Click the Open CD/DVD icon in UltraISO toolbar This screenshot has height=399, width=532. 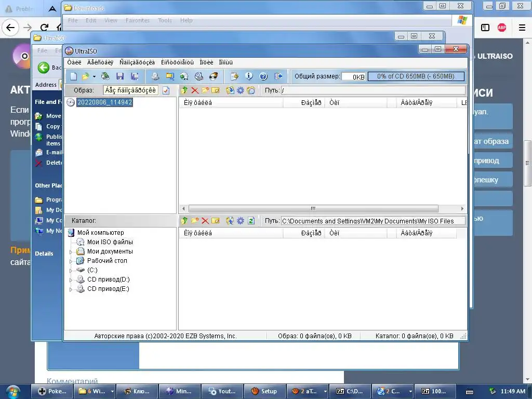[x=105, y=76]
